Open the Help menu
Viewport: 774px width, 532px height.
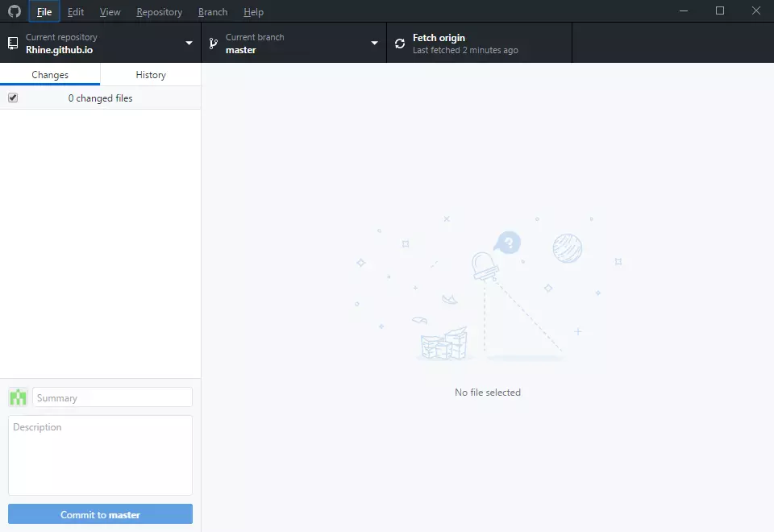coord(253,12)
